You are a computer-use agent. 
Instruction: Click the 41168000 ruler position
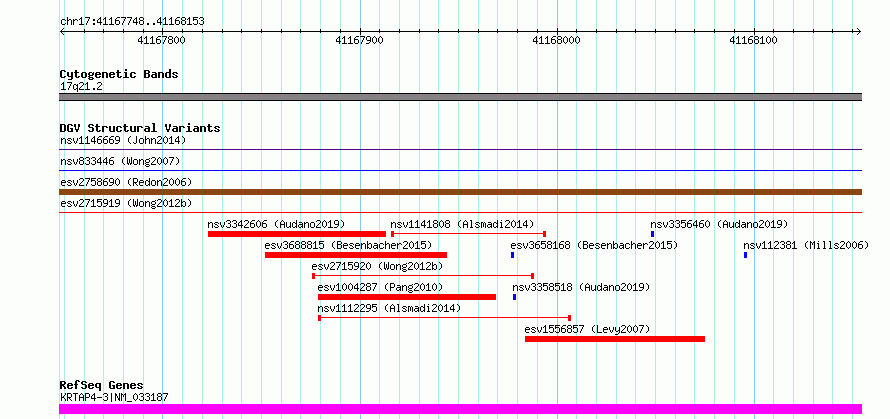click(556, 40)
